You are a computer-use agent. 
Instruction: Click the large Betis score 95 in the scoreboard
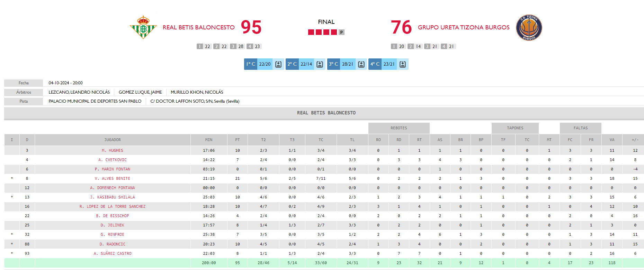[x=251, y=27]
